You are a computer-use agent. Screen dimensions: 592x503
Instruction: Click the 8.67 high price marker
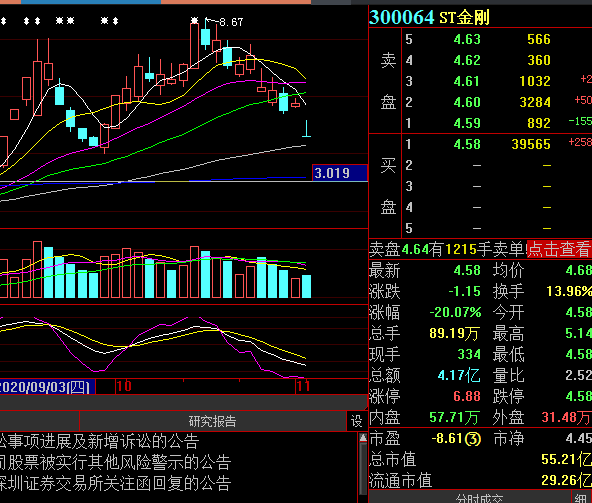231,22
